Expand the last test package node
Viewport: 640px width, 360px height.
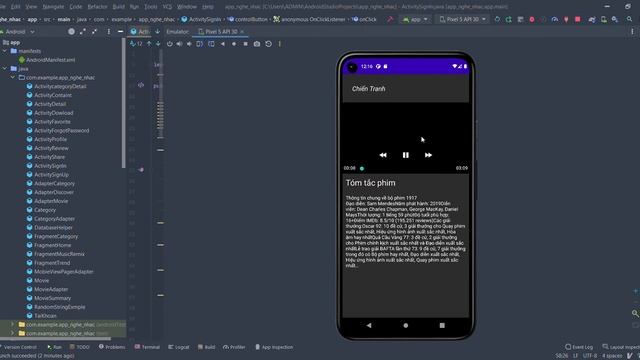pos(13,333)
